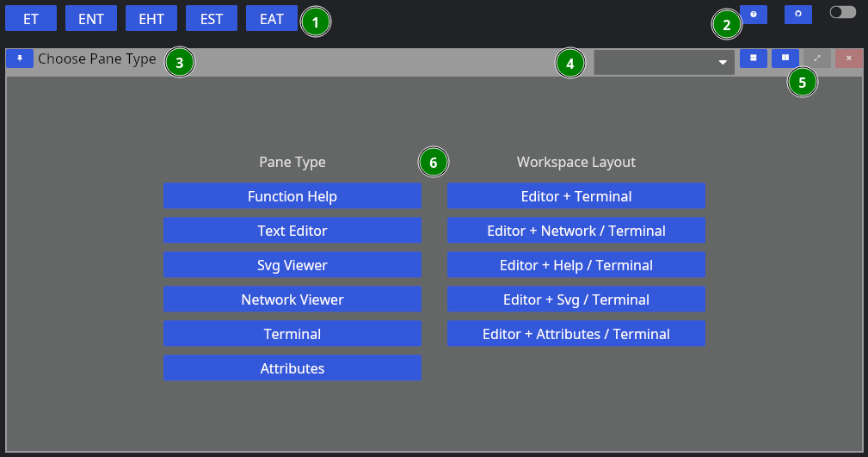
Task: Open the GitHub link icon
Action: 798,15
